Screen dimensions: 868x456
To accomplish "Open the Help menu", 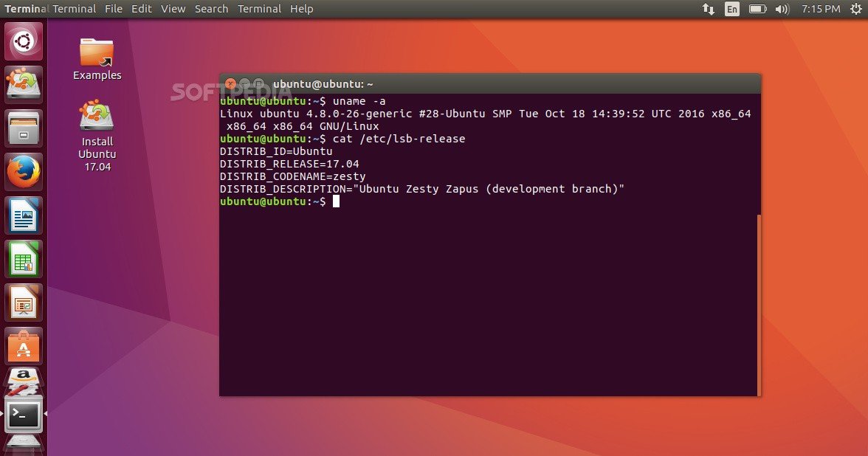I will pyautogui.click(x=302, y=9).
